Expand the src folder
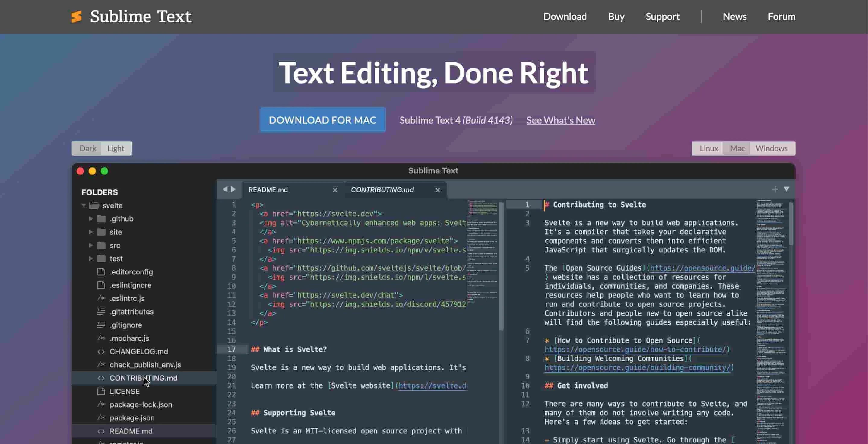Screen dimensions: 868x444 click(x=91, y=245)
